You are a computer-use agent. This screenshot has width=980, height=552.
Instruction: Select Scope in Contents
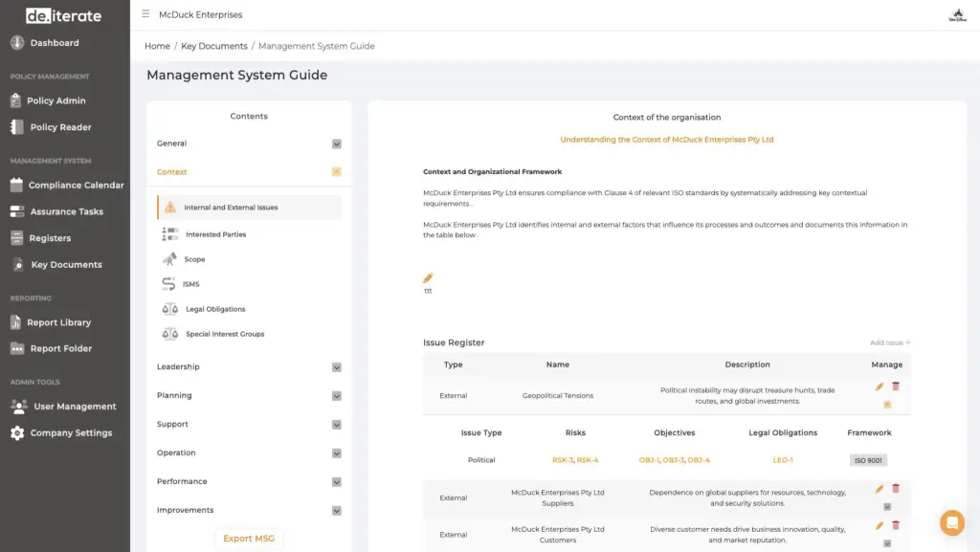click(x=194, y=259)
